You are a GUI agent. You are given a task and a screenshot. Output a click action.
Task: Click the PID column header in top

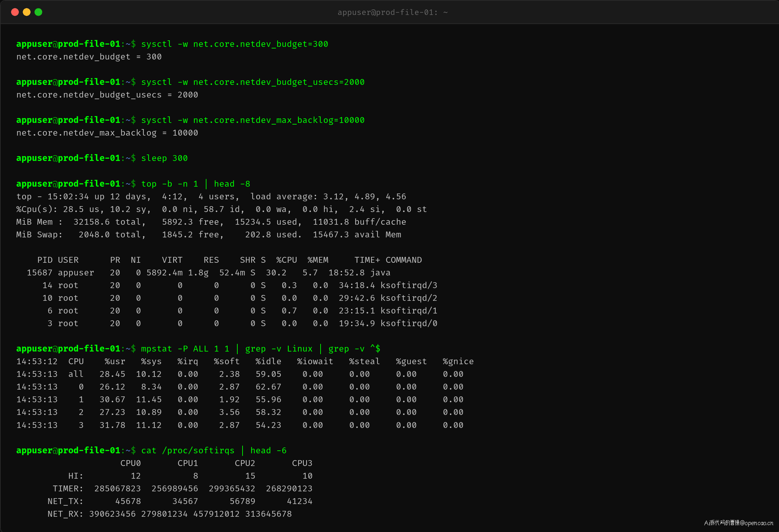coord(45,260)
